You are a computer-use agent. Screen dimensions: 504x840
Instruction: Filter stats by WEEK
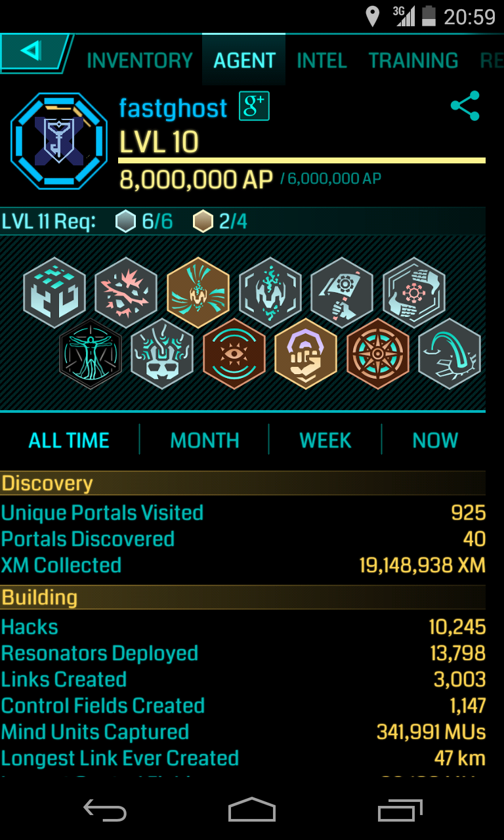tap(325, 440)
